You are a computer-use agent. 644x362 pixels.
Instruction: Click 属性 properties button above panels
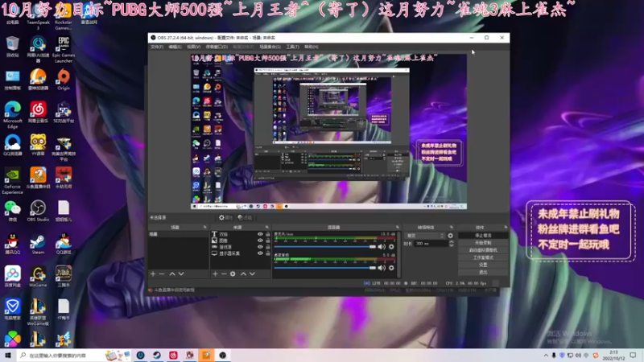225,217
